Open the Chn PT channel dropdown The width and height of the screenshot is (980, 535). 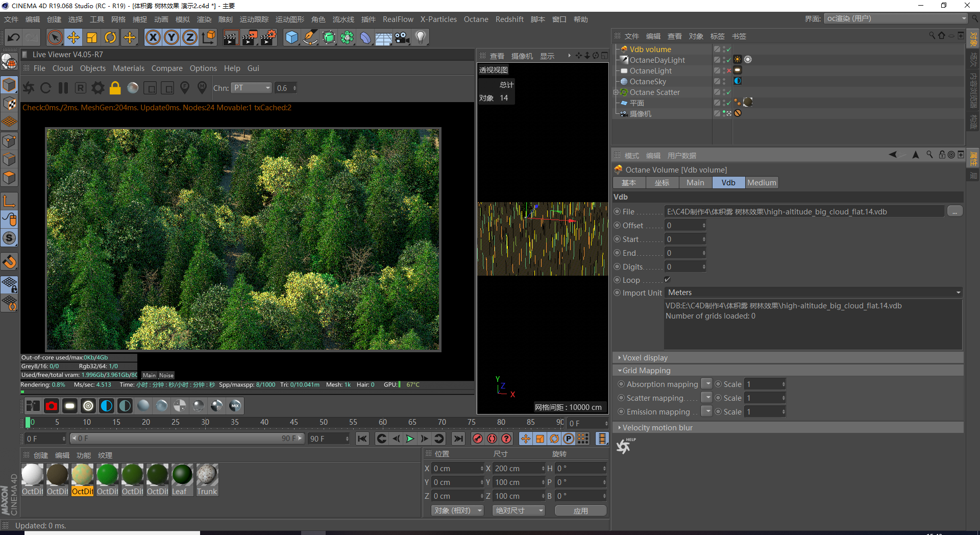point(252,88)
